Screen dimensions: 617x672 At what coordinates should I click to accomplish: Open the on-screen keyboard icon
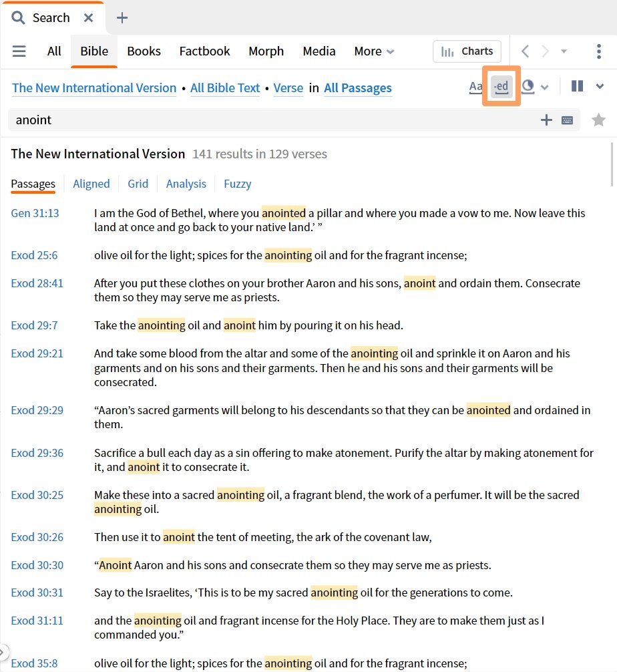[x=567, y=120]
